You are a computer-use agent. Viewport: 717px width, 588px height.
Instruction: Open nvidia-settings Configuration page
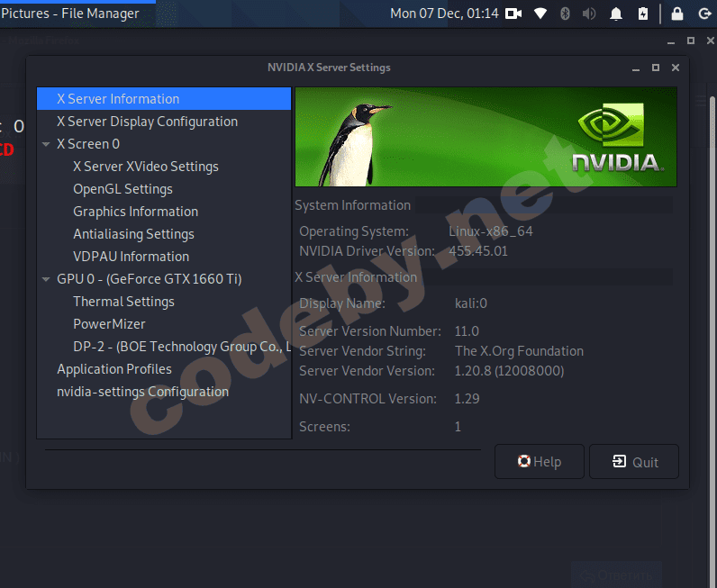pos(142,392)
